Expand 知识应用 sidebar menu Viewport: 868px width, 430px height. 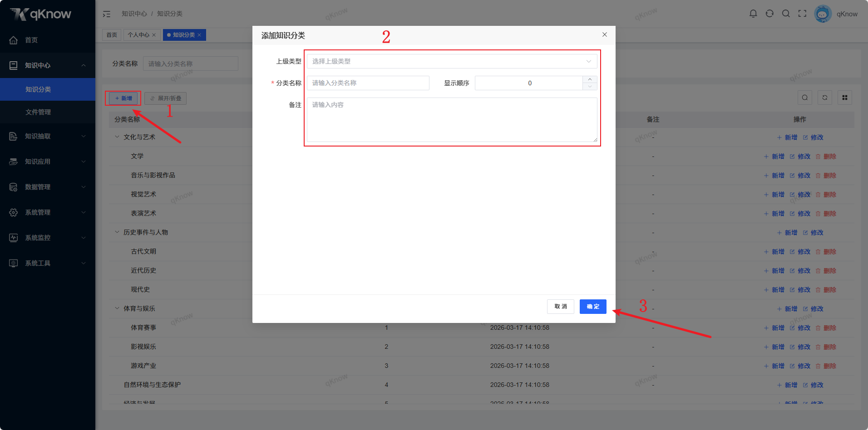[x=48, y=161]
